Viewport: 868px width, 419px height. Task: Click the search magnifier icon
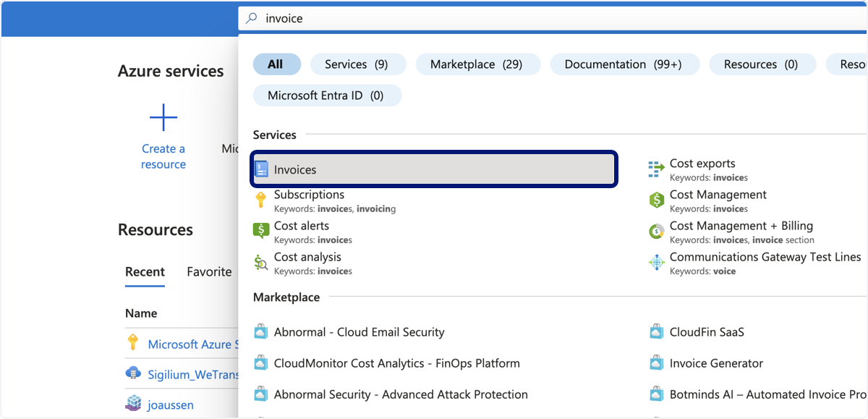[252, 19]
